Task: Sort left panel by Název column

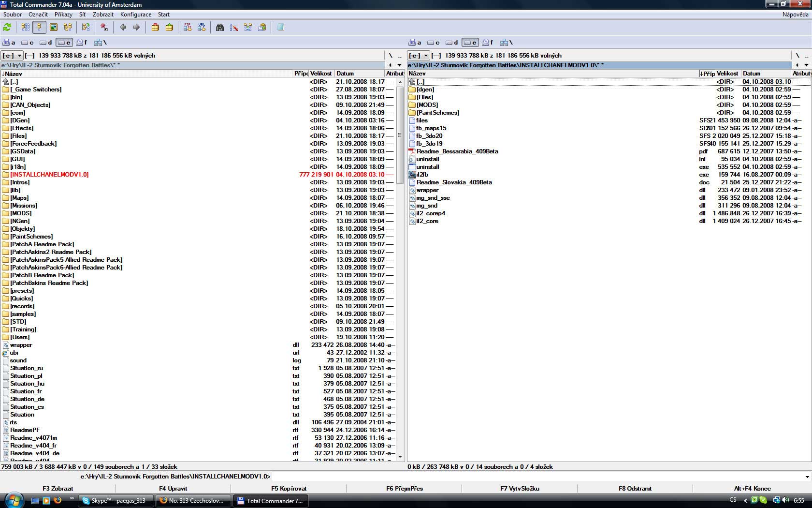Action: tap(147, 74)
